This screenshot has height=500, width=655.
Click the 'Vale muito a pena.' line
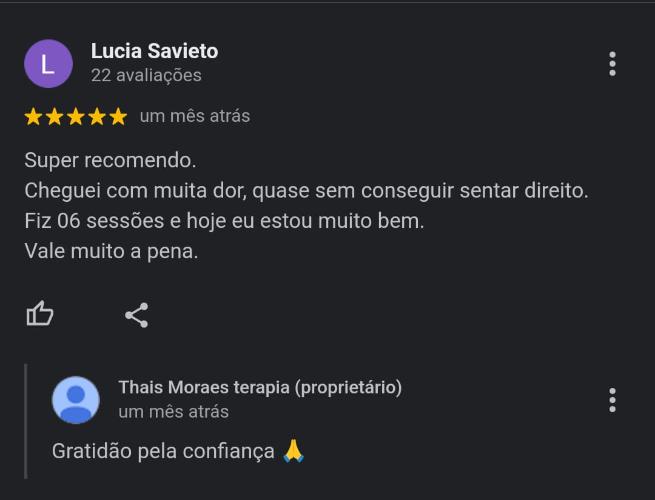click(x=111, y=251)
